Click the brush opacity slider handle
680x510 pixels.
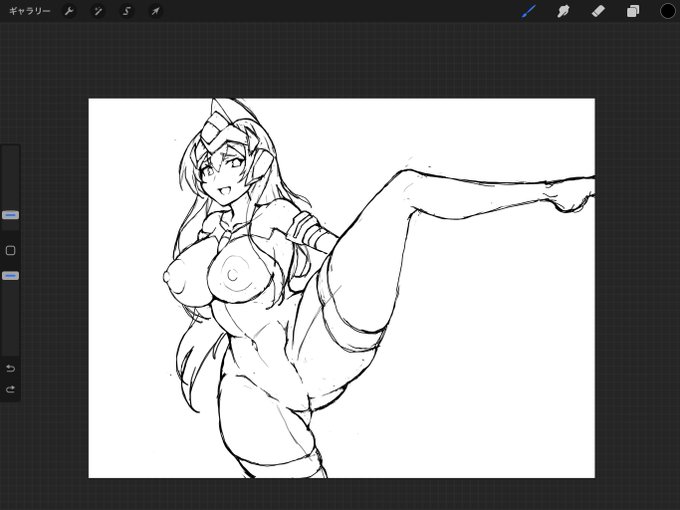click(10, 276)
